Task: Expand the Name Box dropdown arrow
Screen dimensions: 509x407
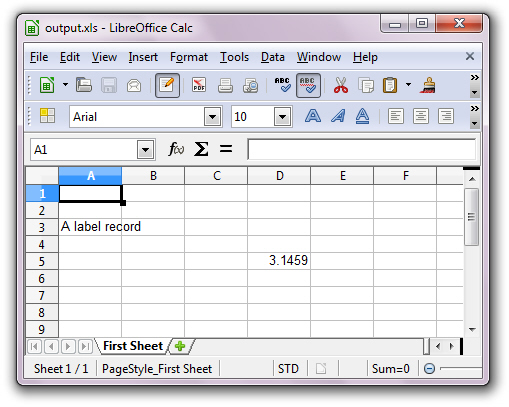Action: [x=145, y=150]
